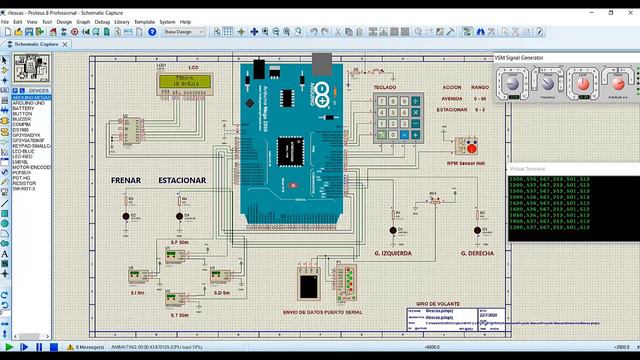
Task: Click the Zoom In magnifier icon
Action: 265,32
